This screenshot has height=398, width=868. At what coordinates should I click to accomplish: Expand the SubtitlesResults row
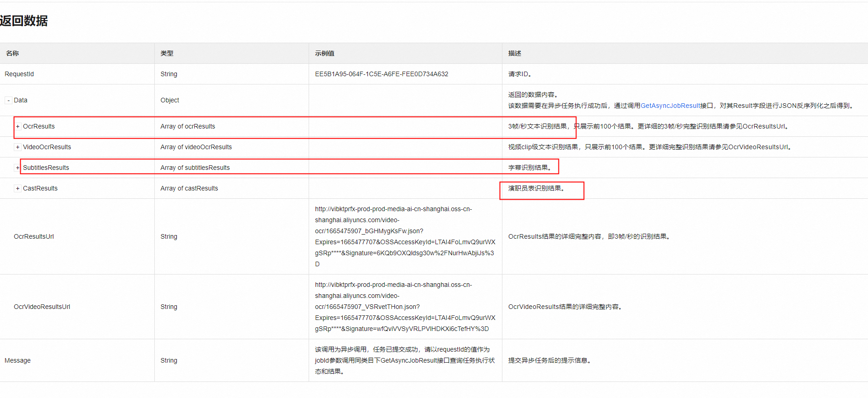click(x=17, y=168)
